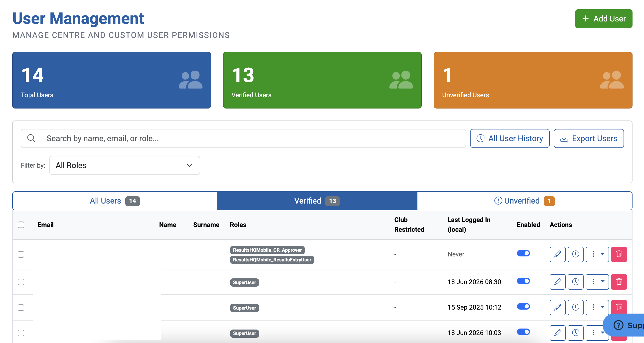
Task: Click the search magnifier icon
Action: point(31,138)
